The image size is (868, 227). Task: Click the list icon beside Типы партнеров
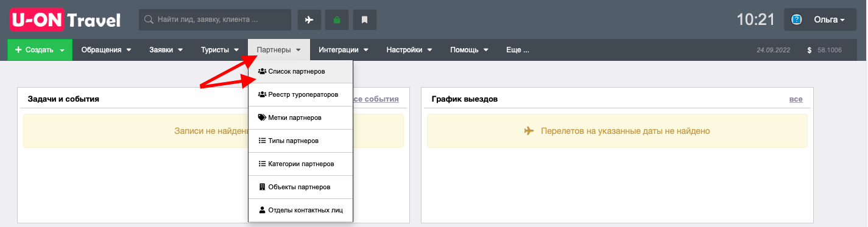pyautogui.click(x=262, y=141)
